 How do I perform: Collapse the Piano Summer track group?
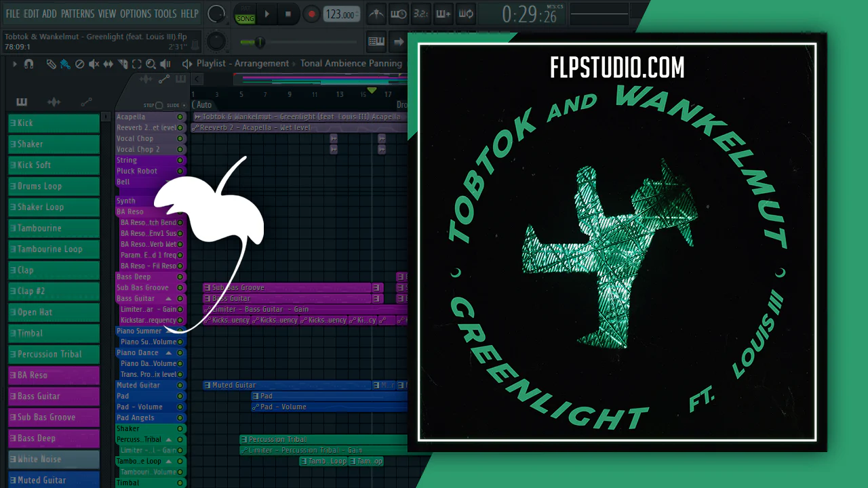169,331
